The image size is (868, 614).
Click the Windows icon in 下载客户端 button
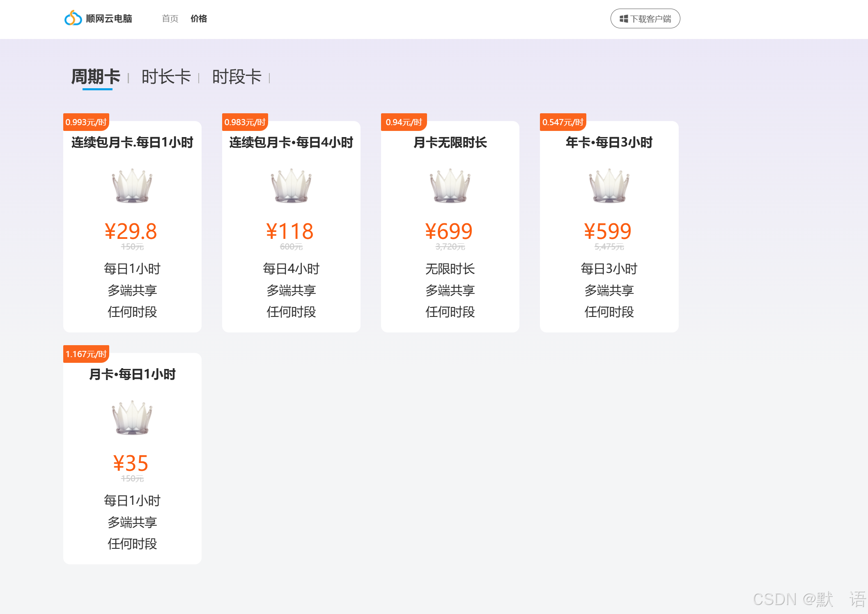[x=623, y=19]
